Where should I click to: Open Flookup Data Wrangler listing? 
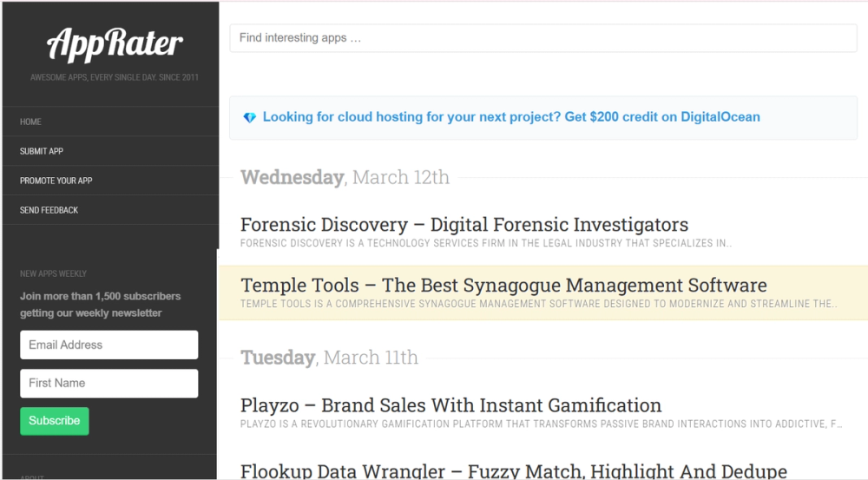coord(514,471)
